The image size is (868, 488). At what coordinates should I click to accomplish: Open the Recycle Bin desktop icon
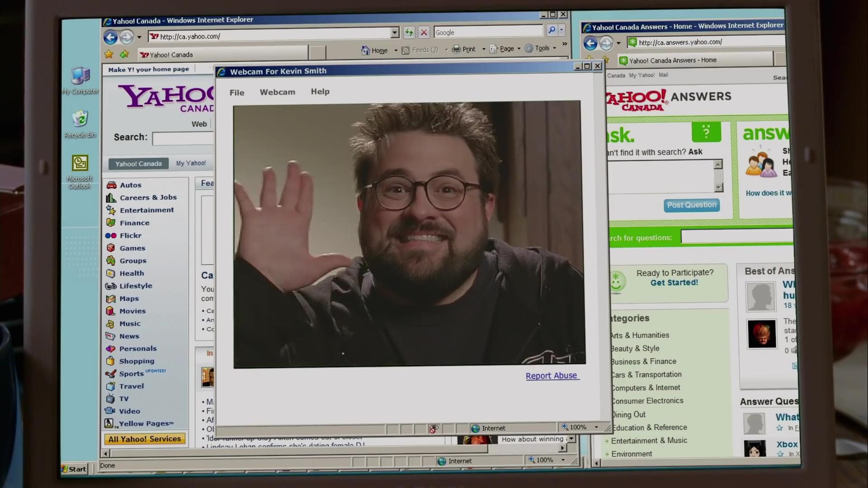[80, 124]
